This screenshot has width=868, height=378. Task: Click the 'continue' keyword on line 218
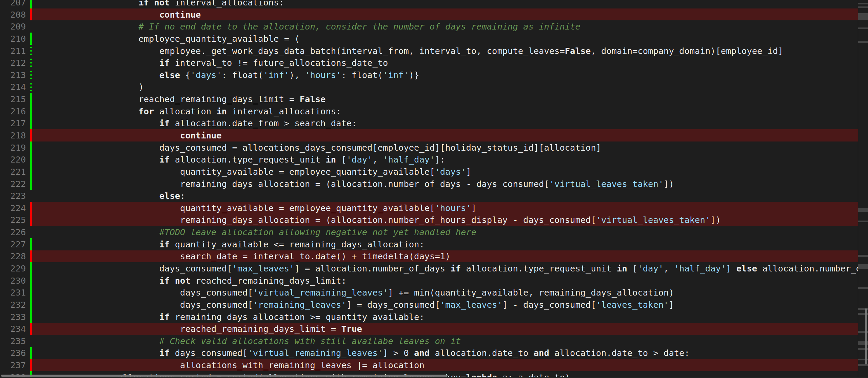click(201, 135)
